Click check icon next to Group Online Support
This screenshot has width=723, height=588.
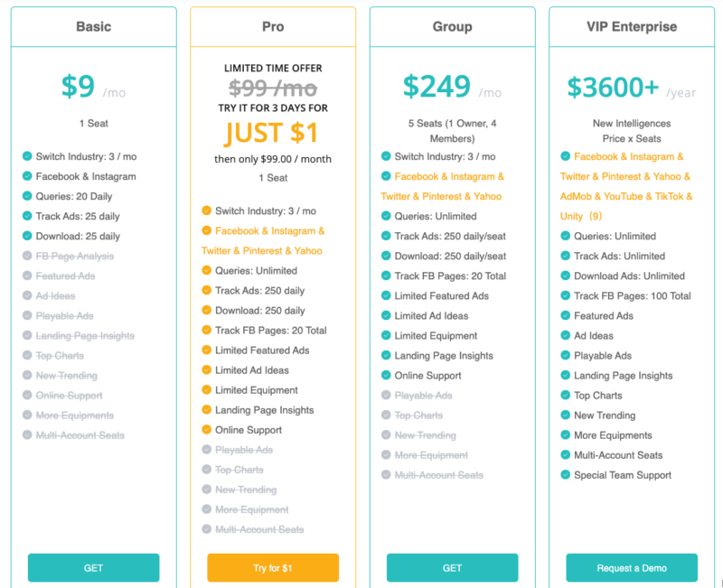tap(387, 376)
